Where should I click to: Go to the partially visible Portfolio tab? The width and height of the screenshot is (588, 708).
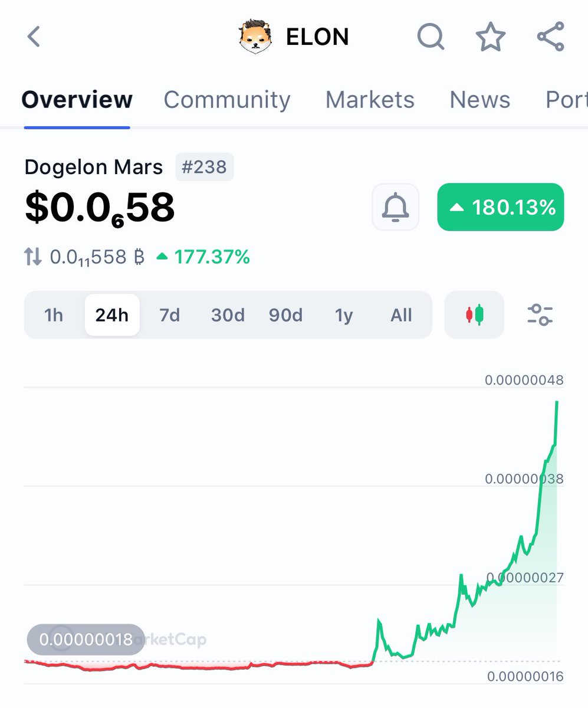click(x=567, y=100)
